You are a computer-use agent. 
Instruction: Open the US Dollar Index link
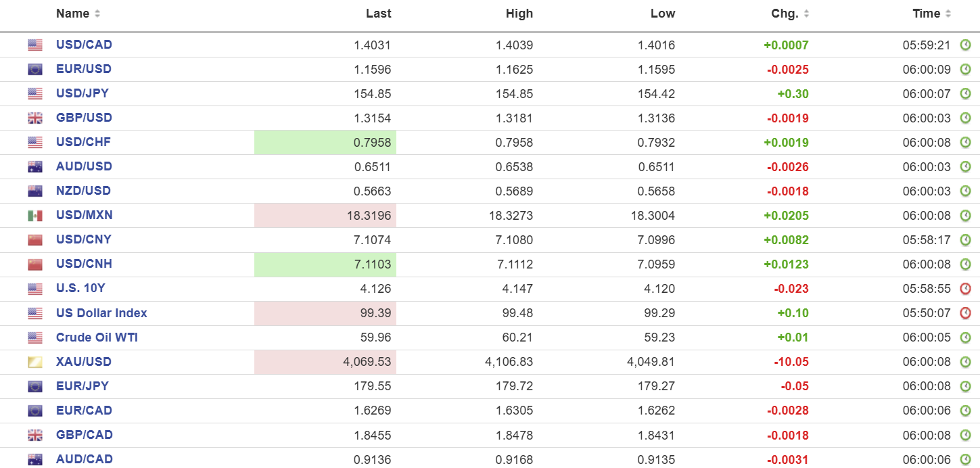click(101, 312)
